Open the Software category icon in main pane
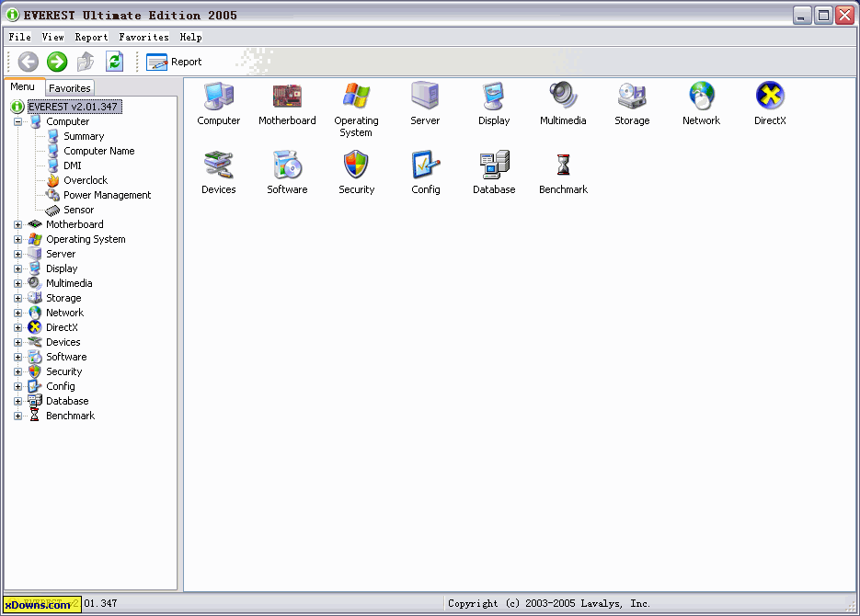This screenshot has height=616, width=860. click(287, 165)
